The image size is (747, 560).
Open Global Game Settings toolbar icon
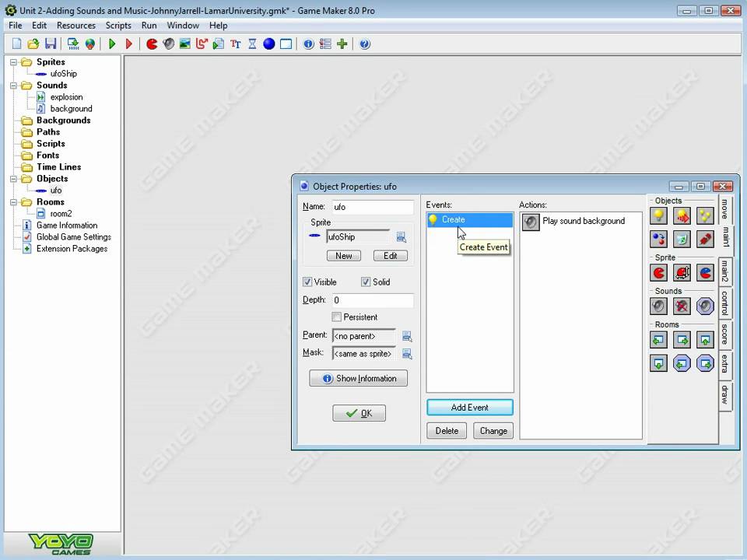point(325,44)
